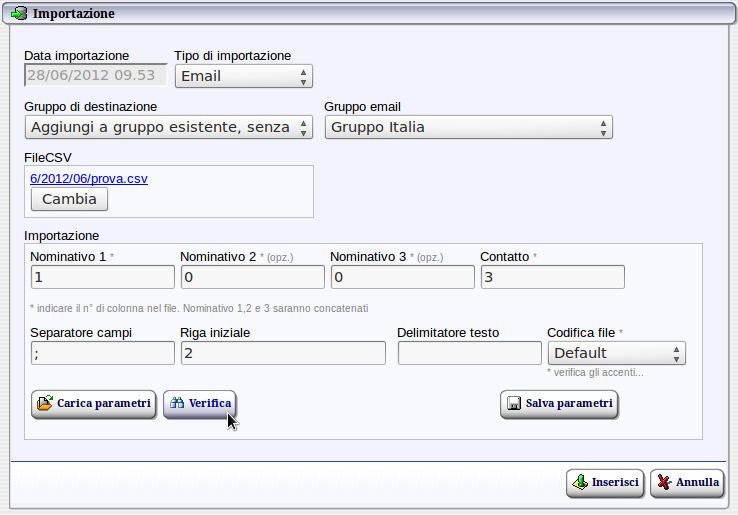This screenshot has height=515, width=738.
Task: Open the Gruppo email dropdown
Action: click(x=468, y=127)
